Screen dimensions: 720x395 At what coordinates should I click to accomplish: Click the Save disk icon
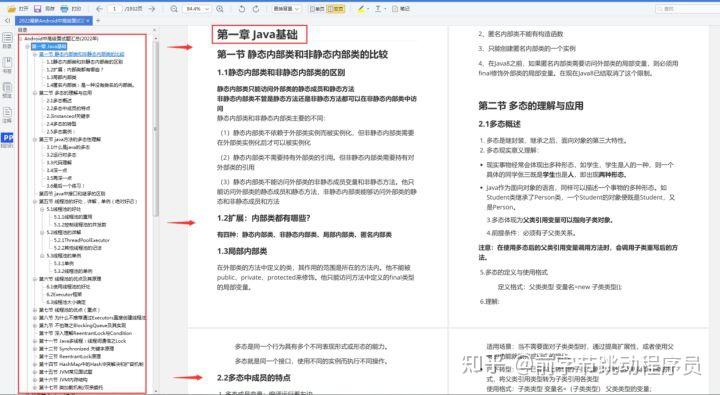tap(38, 9)
